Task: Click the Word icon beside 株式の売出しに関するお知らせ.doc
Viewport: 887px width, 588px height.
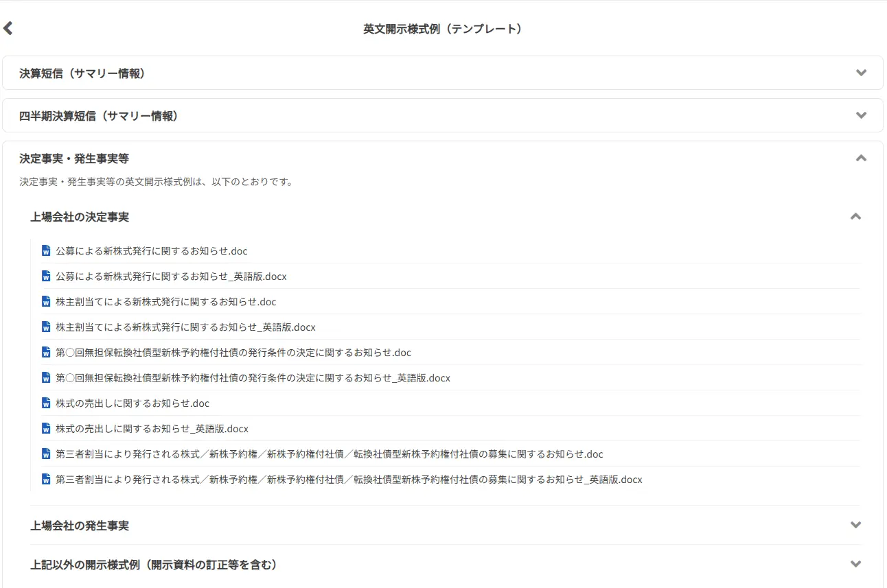Action: (x=46, y=403)
